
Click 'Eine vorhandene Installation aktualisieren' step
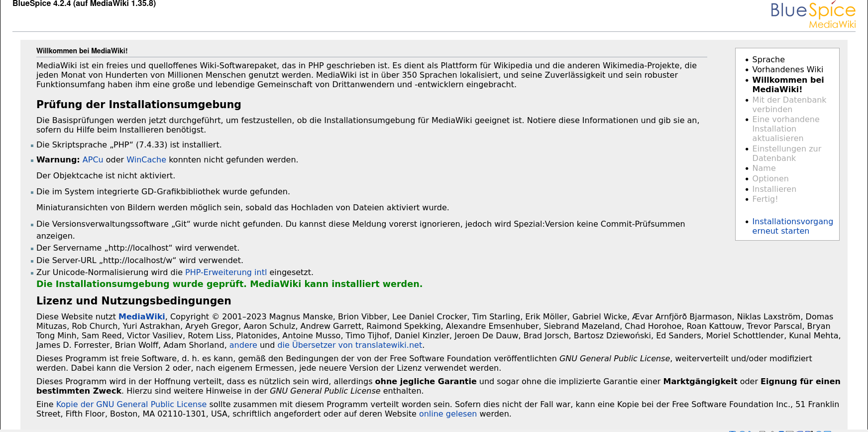786,129
